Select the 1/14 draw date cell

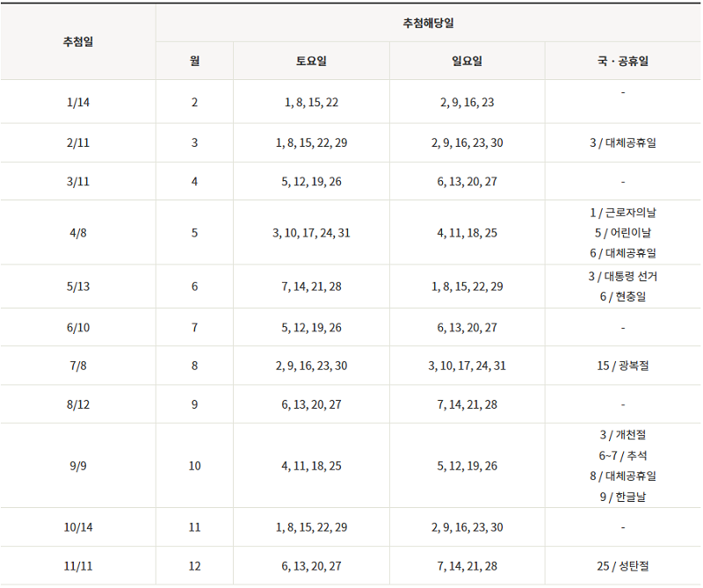pyautogui.click(x=77, y=102)
